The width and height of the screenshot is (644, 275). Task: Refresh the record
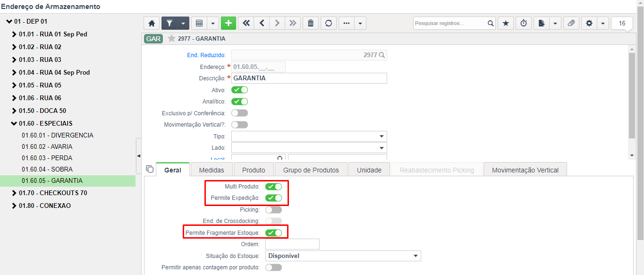[x=328, y=23]
